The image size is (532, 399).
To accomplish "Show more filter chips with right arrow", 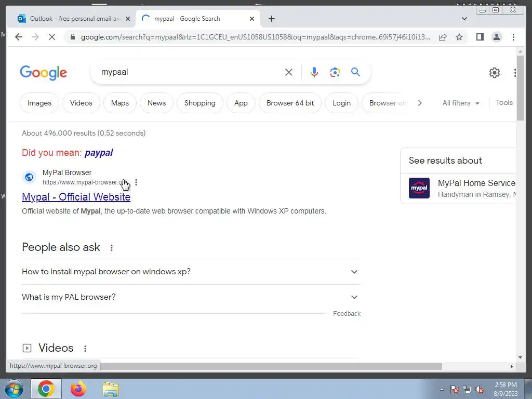I will tap(420, 103).
